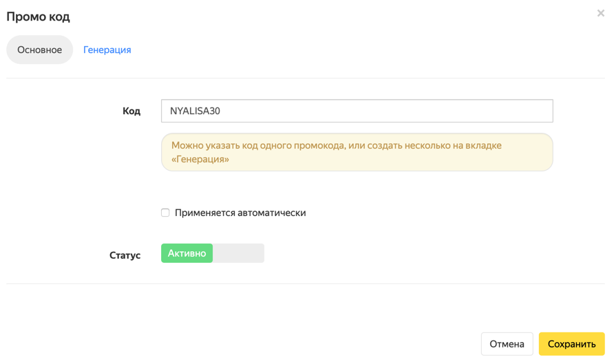Switch to the Основное tab

[40, 50]
